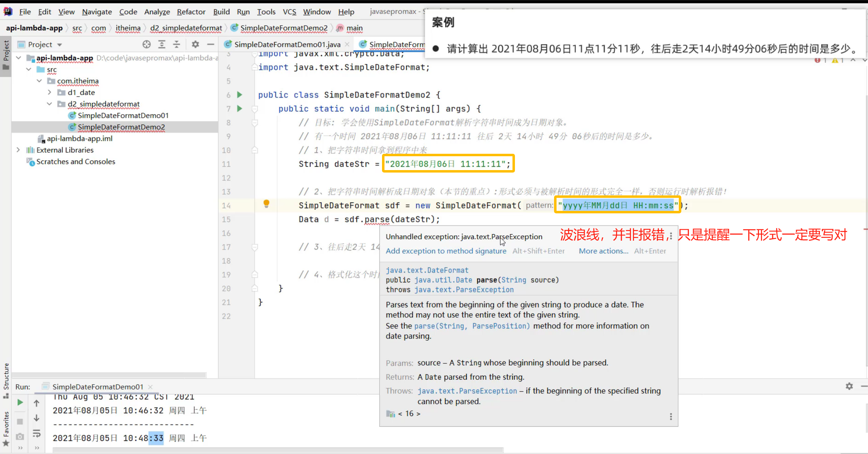Click the green run arrow beside main method

[240, 109]
